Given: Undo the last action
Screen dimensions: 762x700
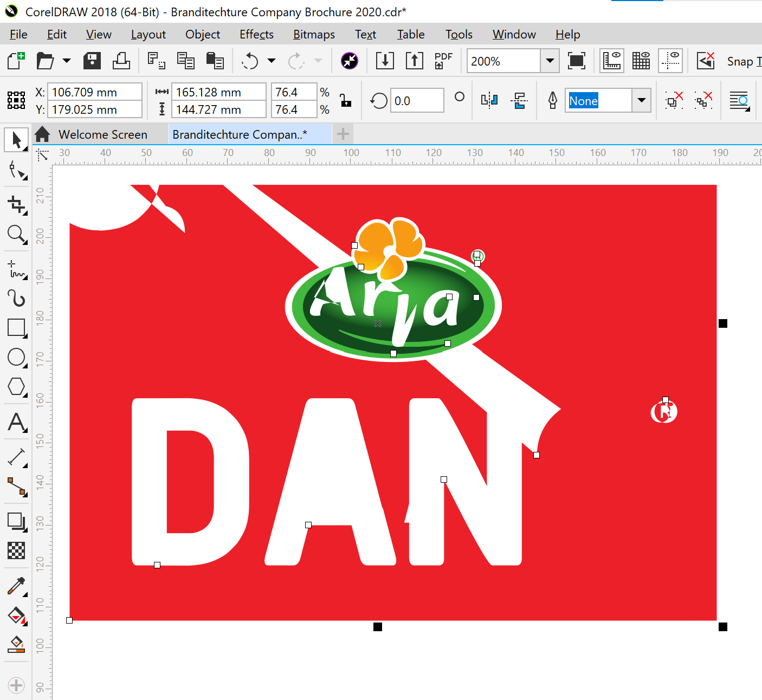Looking at the screenshot, I should [x=250, y=61].
